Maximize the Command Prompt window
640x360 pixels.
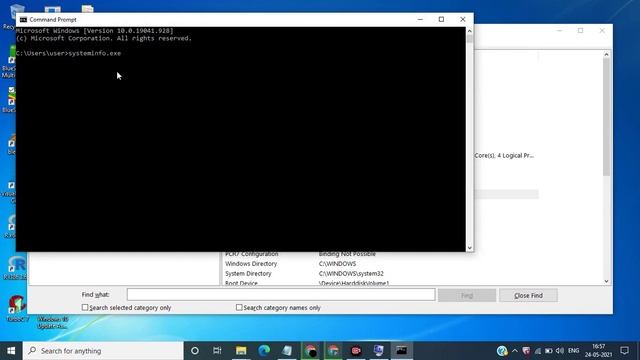coord(441,19)
